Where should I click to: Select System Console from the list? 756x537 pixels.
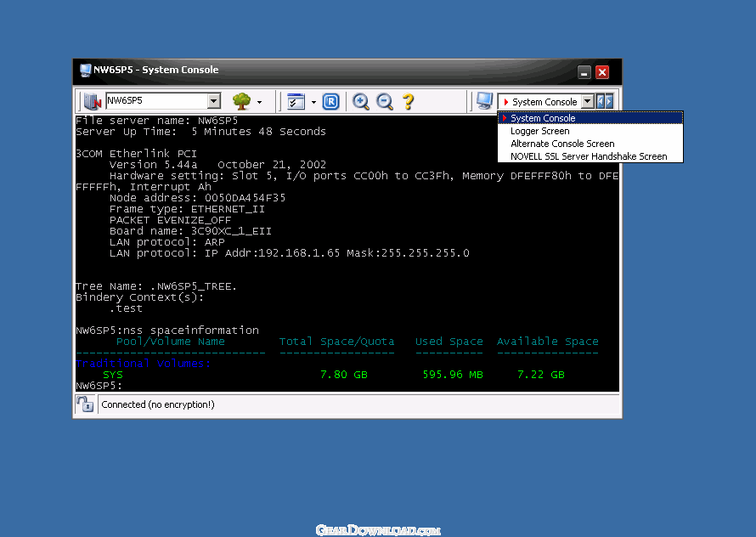click(x=590, y=118)
